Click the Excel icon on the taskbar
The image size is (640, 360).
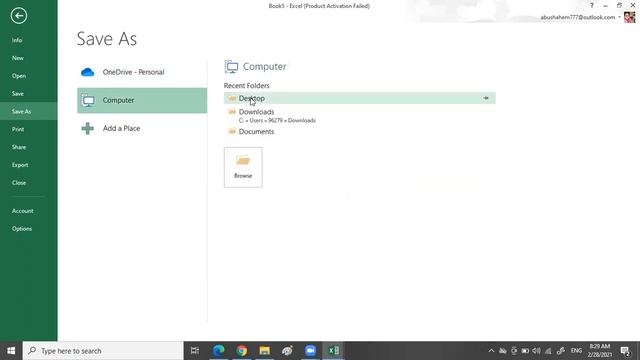(333, 351)
